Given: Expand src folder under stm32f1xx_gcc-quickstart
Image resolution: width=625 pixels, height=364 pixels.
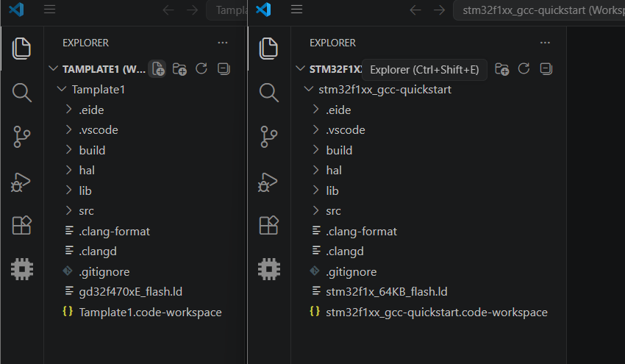Looking at the screenshot, I should [315, 210].
